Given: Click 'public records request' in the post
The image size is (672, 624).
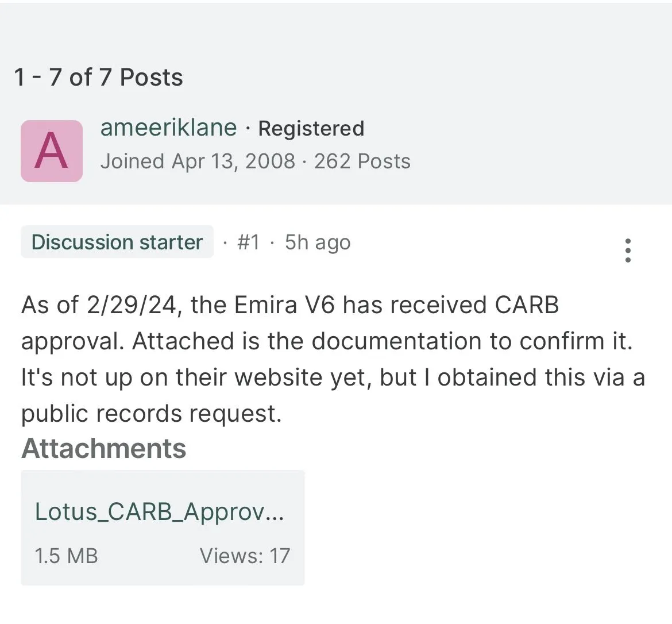Looking at the screenshot, I should (x=151, y=414).
